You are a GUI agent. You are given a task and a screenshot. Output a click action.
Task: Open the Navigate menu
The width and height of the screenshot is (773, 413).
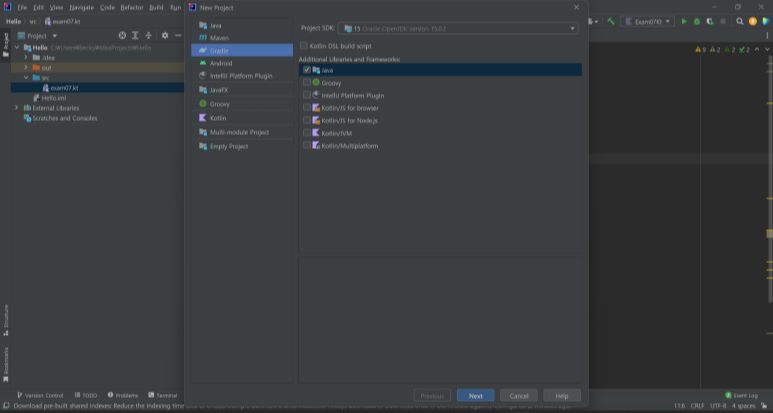click(81, 7)
